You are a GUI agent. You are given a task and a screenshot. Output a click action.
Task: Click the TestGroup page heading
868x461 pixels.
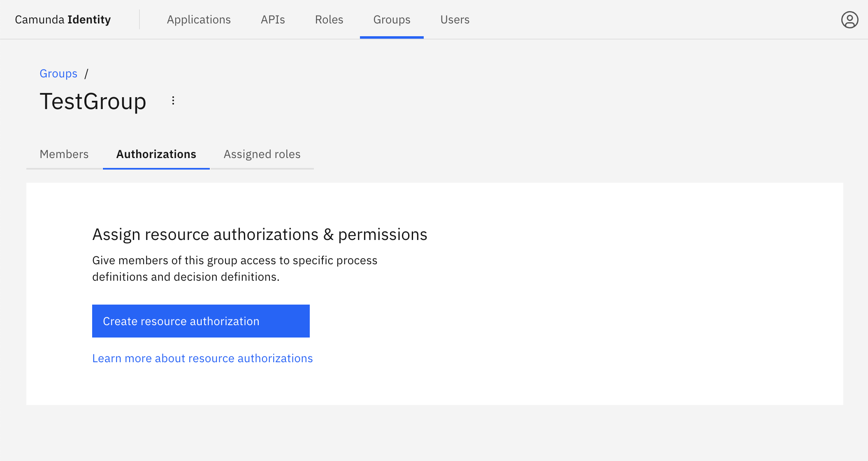point(93,101)
